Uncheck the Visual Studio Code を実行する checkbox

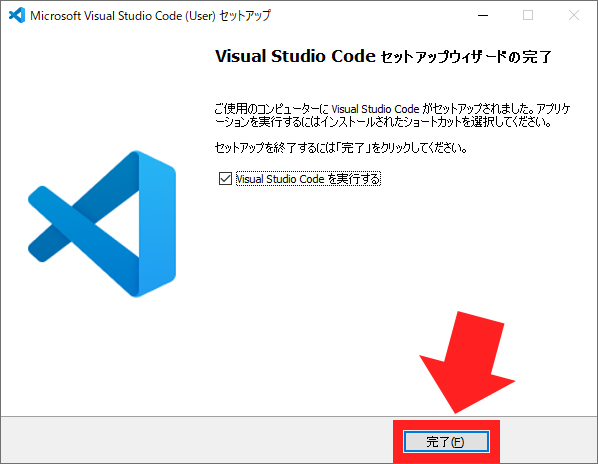(x=225, y=178)
